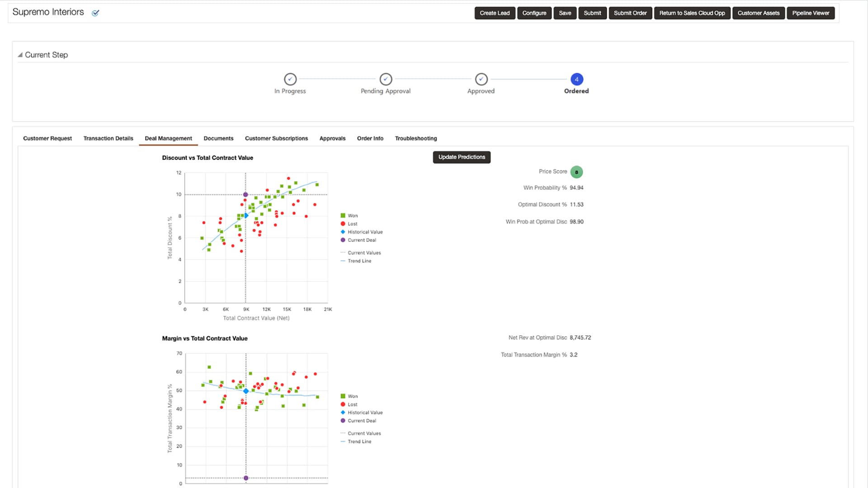
Task: Toggle Trend Line in Margin chart legend
Action: coord(356,441)
